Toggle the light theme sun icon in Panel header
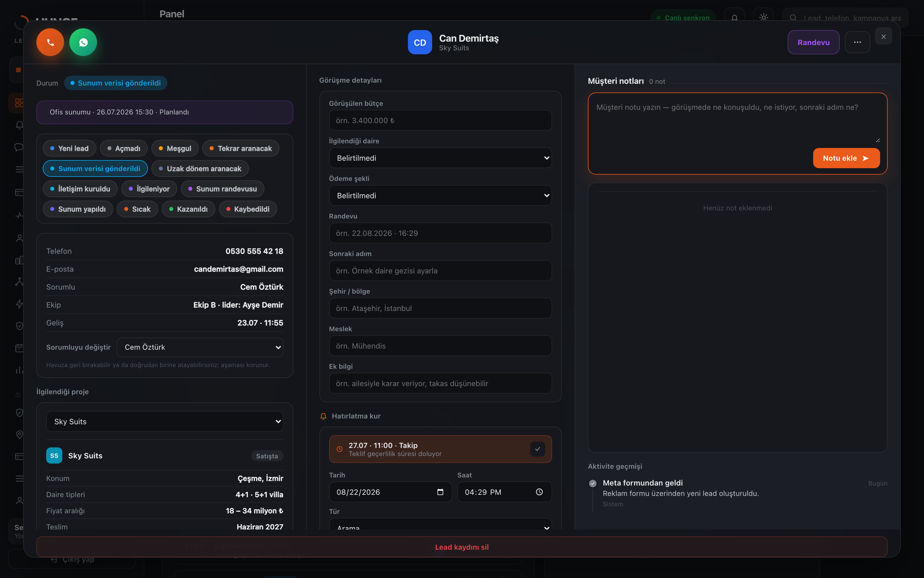Image resolution: width=924 pixels, height=578 pixels. [763, 18]
